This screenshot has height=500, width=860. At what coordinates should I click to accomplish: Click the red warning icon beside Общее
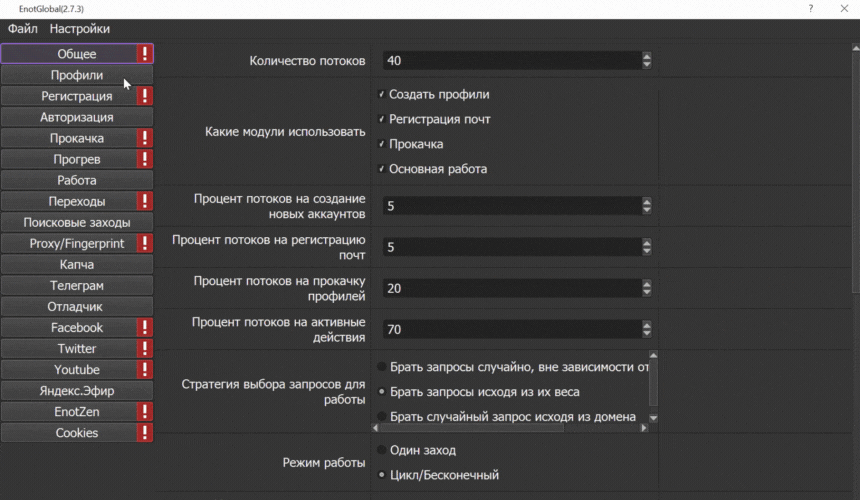(x=145, y=54)
